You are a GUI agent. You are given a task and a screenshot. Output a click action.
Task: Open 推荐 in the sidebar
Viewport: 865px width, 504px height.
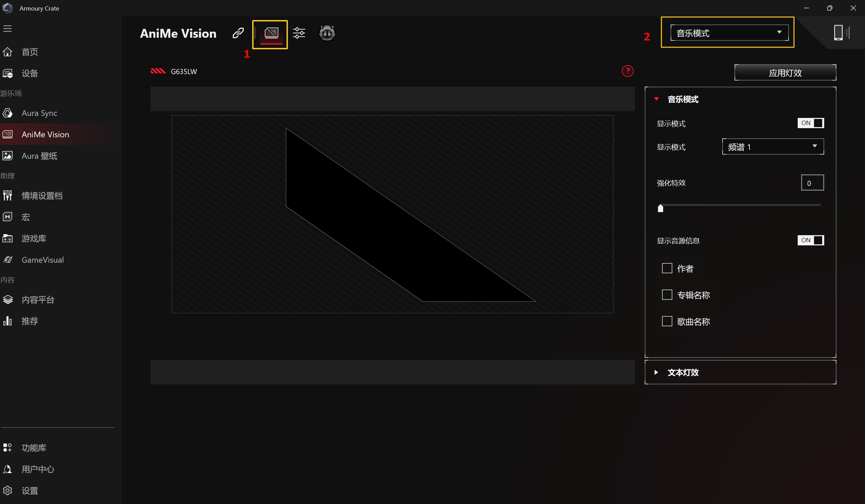point(30,321)
